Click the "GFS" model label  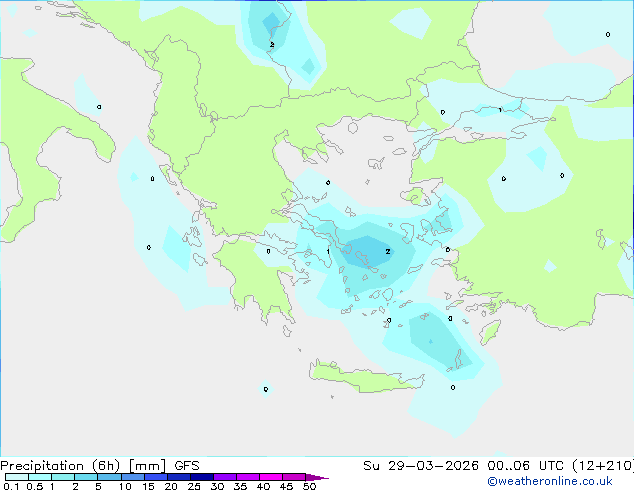[187, 466]
